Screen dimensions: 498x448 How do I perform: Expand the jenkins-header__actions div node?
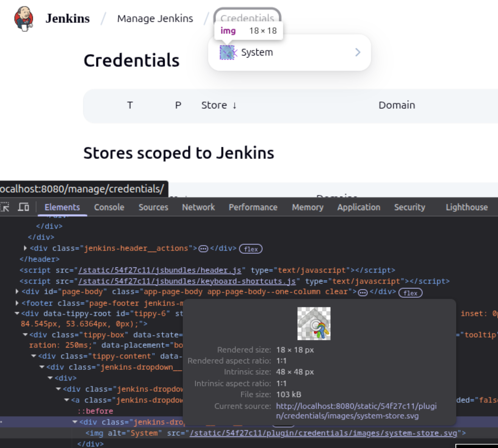(25, 248)
